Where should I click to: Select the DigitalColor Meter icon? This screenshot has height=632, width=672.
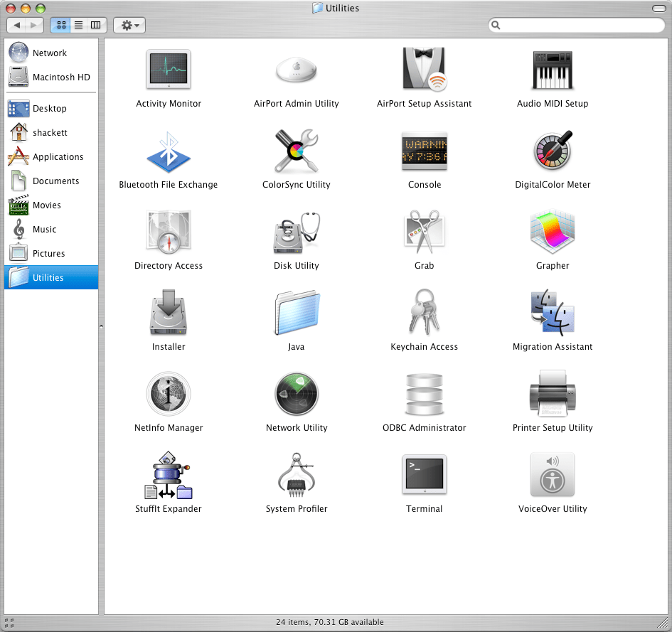tap(553, 151)
